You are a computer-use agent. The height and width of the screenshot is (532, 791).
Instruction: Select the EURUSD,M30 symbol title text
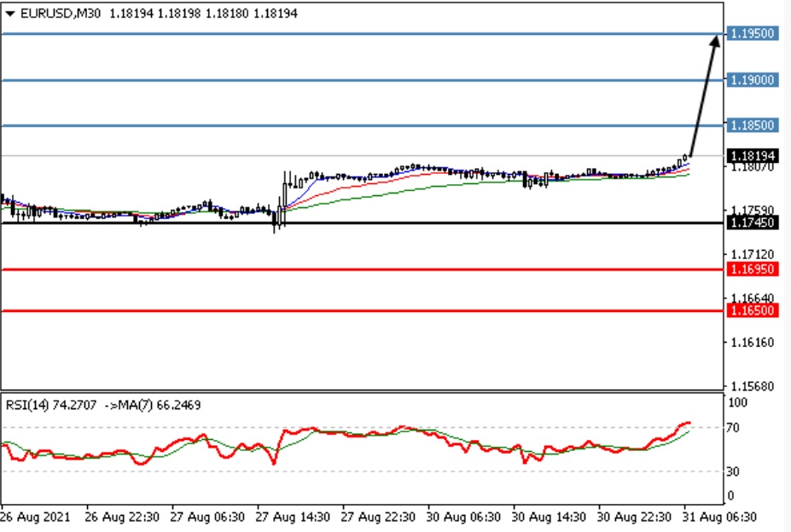click(x=60, y=14)
